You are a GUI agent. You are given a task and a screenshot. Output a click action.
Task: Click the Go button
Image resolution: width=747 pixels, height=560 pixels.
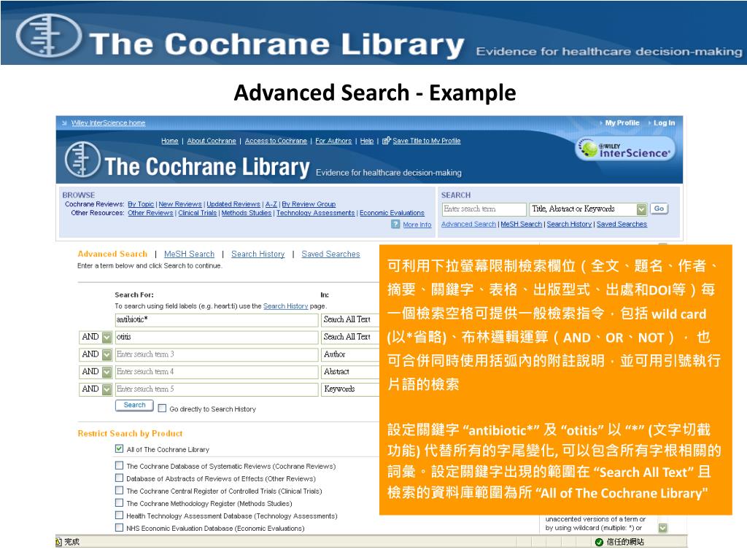tap(659, 209)
